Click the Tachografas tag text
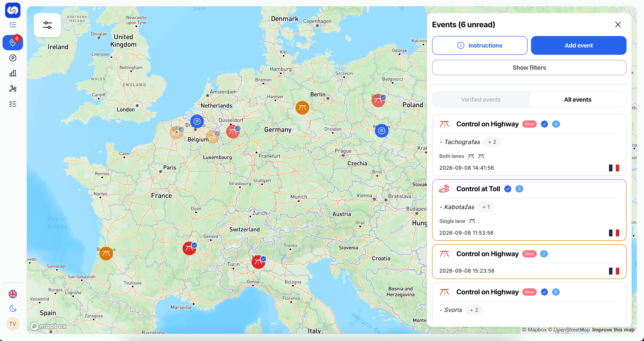Viewport: 644px width, 341px height. pyautogui.click(x=462, y=142)
